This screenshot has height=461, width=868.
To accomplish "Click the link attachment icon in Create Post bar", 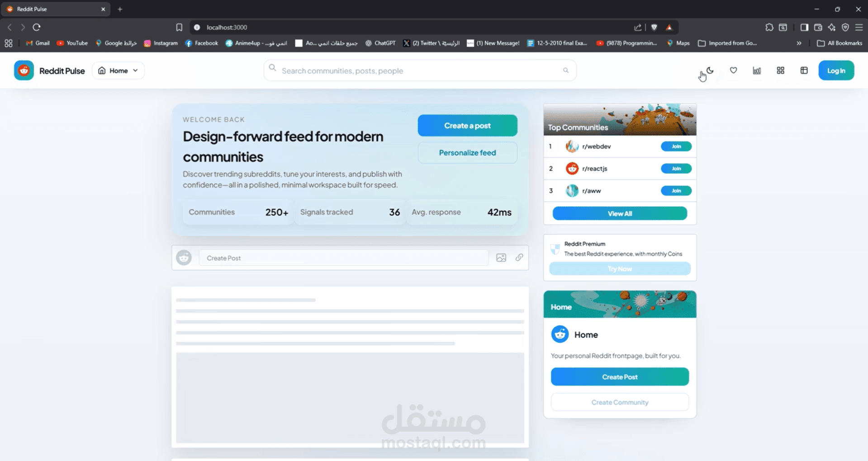I will pos(519,258).
